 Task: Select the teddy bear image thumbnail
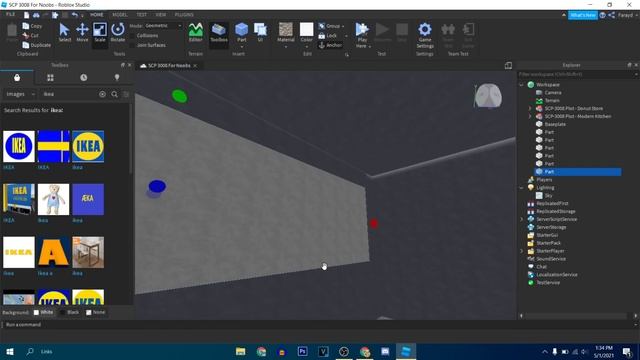click(53, 199)
